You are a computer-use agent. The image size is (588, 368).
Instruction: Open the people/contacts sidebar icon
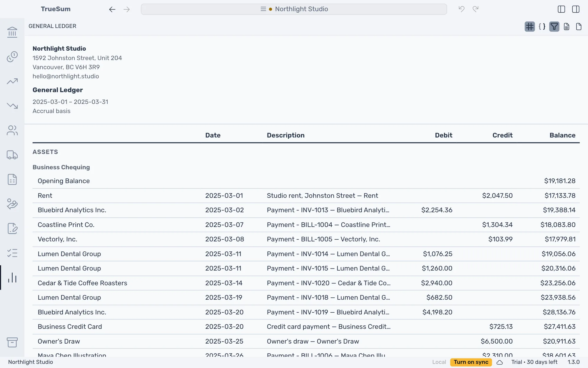[12, 130]
